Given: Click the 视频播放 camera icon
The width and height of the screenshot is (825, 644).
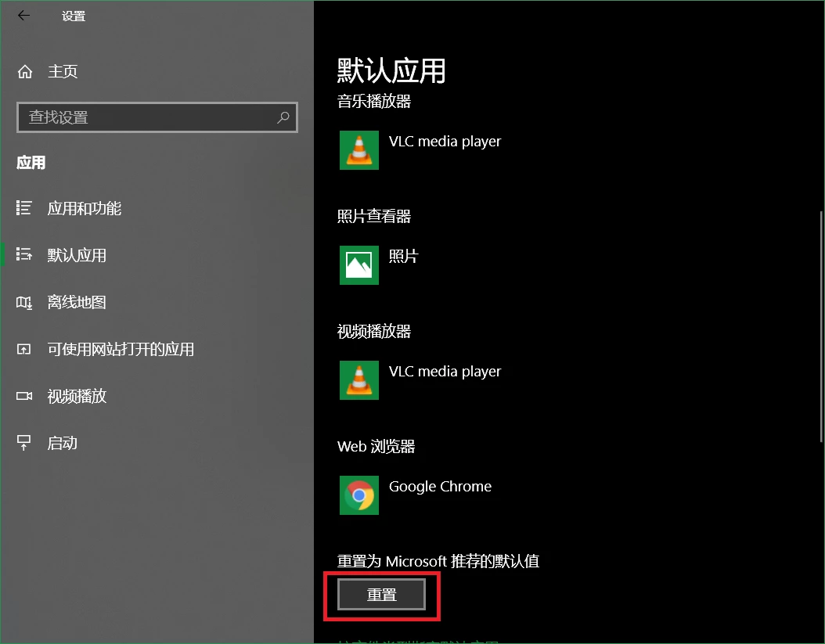Looking at the screenshot, I should pos(23,396).
